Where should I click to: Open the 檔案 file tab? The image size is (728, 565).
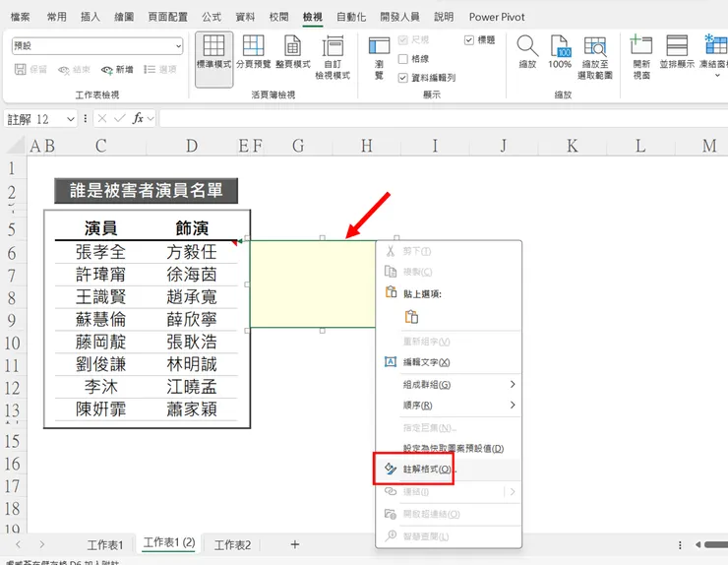pyautogui.click(x=20, y=17)
